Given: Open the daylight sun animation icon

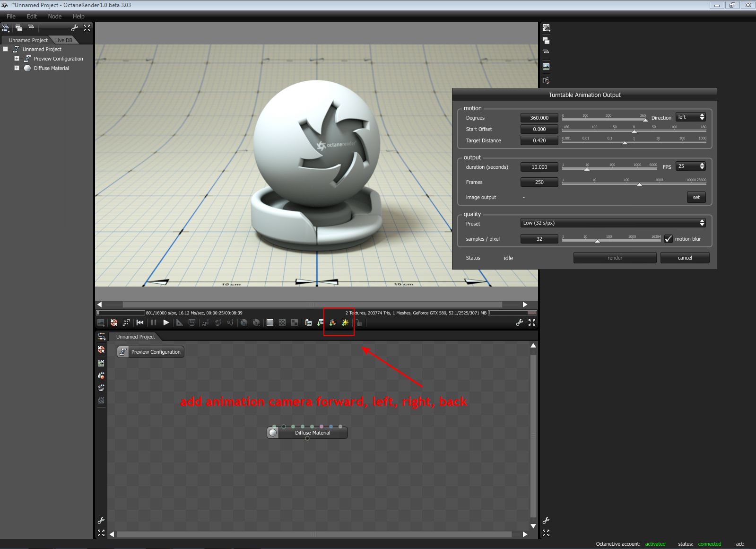Looking at the screenshot, I should pos(345,322).
